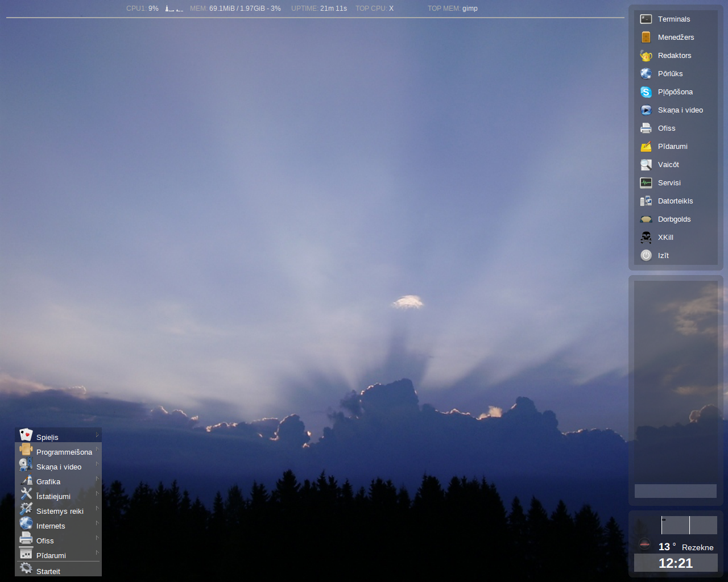Click the 12:21 clock
This screenshot has width=728, height=582.
point(676,563)
